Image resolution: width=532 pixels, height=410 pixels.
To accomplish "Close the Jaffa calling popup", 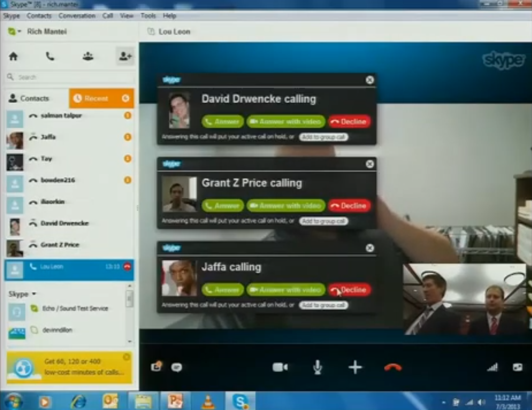I will tap(370, 248).
